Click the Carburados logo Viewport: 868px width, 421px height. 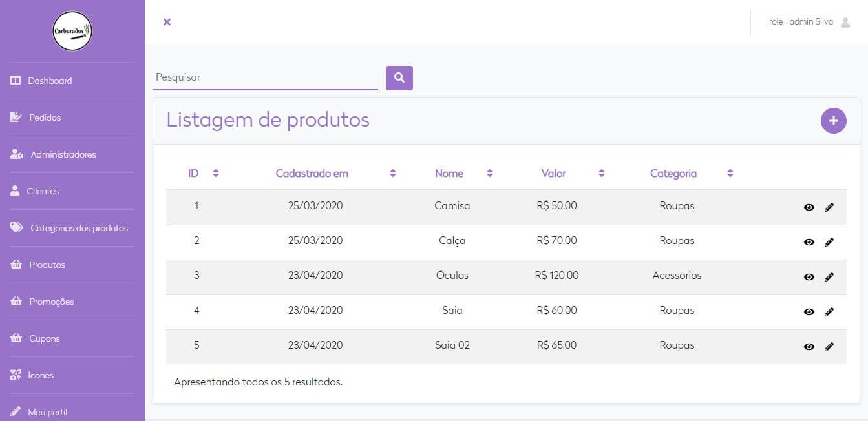click(x=72, y=31)
